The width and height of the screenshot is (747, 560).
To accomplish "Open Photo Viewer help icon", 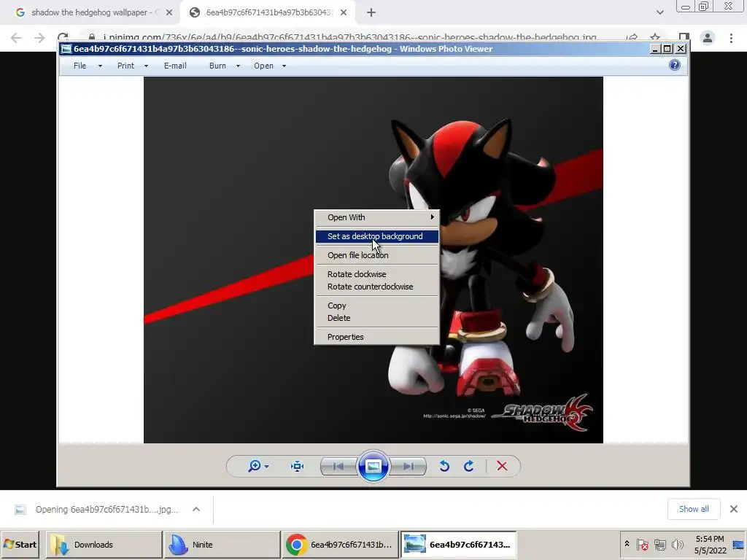I will 675,65.
